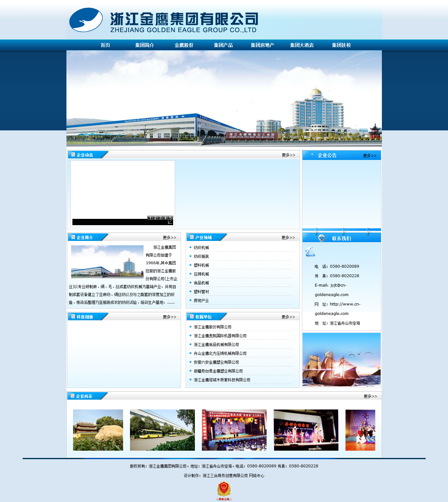Click the 产业领域 section document icon
The image size is (448, 502).
point(192,237)
